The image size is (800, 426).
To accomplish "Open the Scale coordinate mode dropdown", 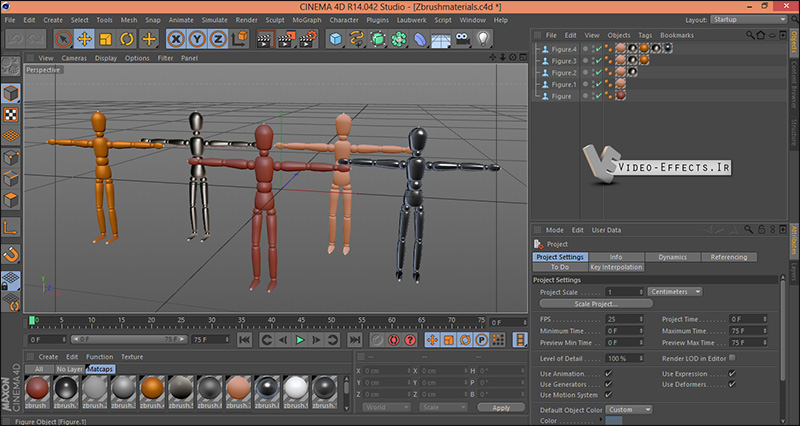I will (443, 408).
